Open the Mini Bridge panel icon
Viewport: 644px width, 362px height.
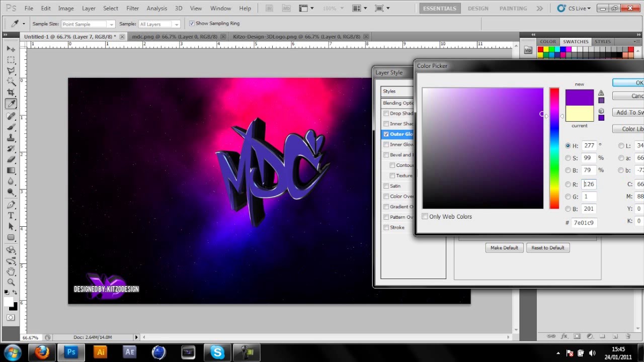[528, 50]
